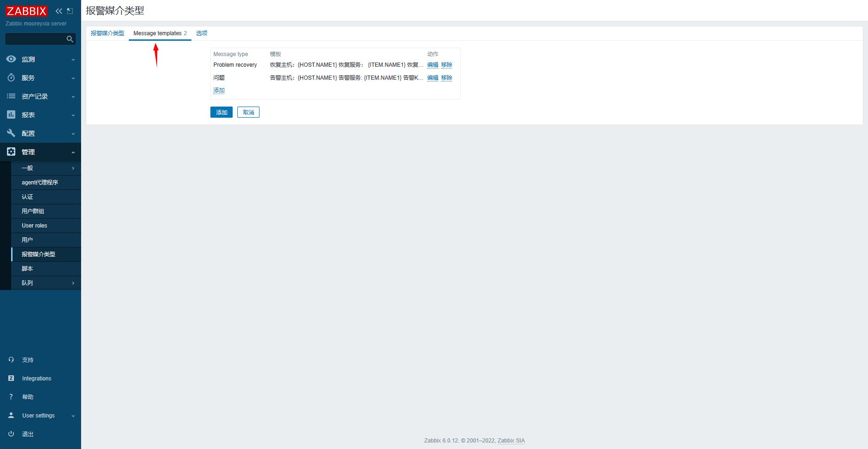The height and width of the screenshot is (449, 868).
Task: Open the 支持 link
Action: pyautogui.click(x=40, y=360)
